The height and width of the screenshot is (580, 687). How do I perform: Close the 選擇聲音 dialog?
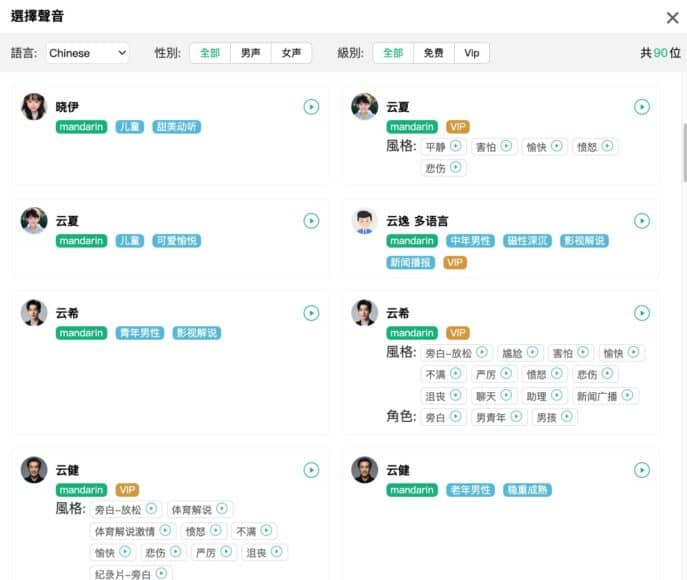pos(672,17)
